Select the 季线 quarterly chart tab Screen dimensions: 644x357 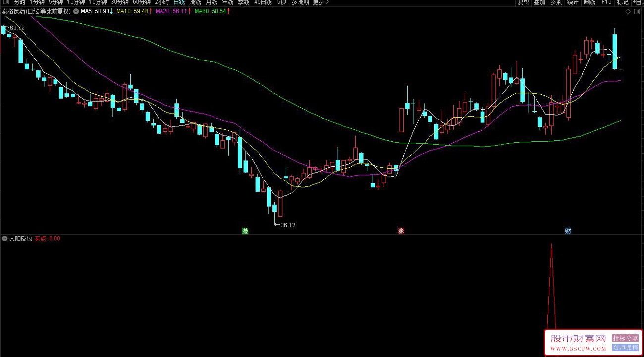click(x=244, y=2)
